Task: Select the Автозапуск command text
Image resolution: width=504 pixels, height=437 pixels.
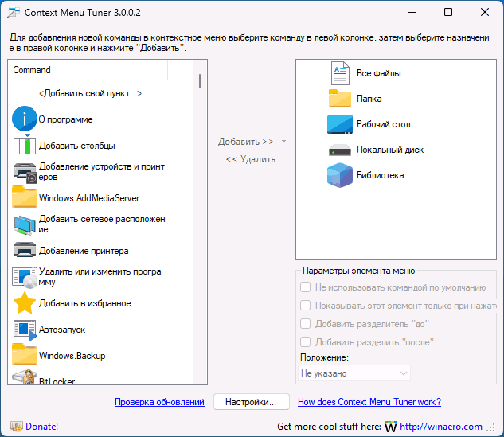Action: pyautogui.click(x=62, y=330)
